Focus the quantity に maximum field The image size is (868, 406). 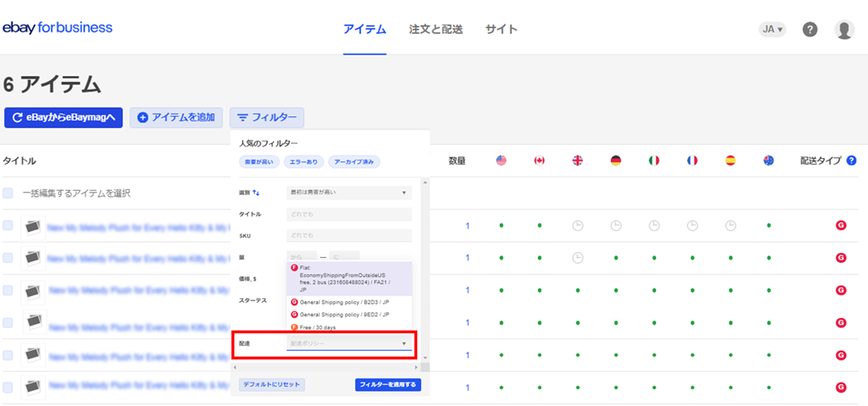[x=344, y=257]
